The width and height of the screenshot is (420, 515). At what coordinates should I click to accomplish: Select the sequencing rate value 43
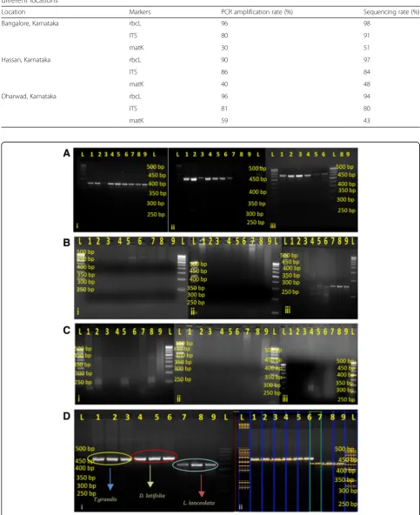coord(367,121)
